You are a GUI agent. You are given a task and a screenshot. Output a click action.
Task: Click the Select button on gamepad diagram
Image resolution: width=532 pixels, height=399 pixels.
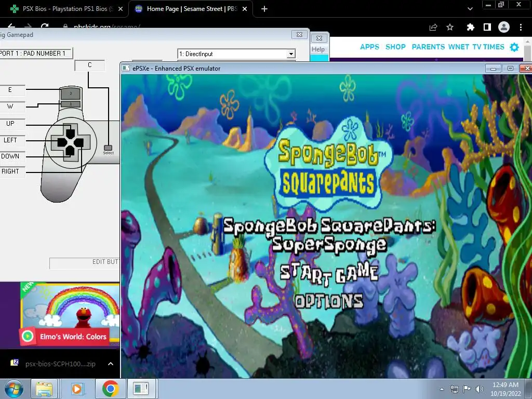[108, 148]
